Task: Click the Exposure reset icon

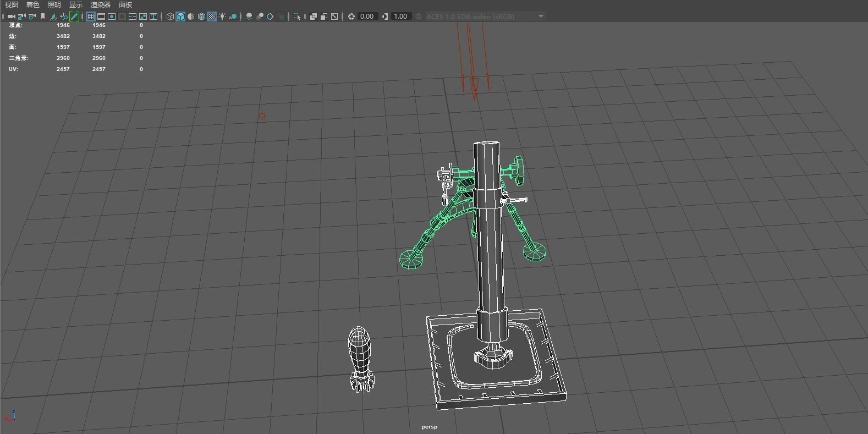Action: [351, 17]
